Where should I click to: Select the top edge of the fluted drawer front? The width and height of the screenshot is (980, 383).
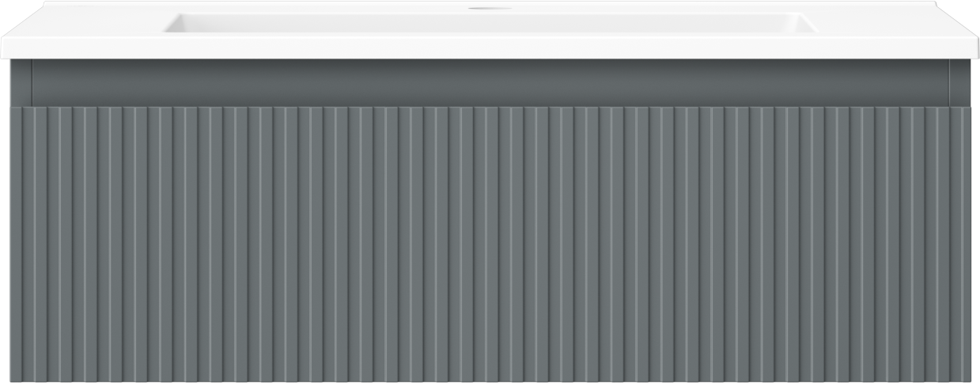coord(490,109)
